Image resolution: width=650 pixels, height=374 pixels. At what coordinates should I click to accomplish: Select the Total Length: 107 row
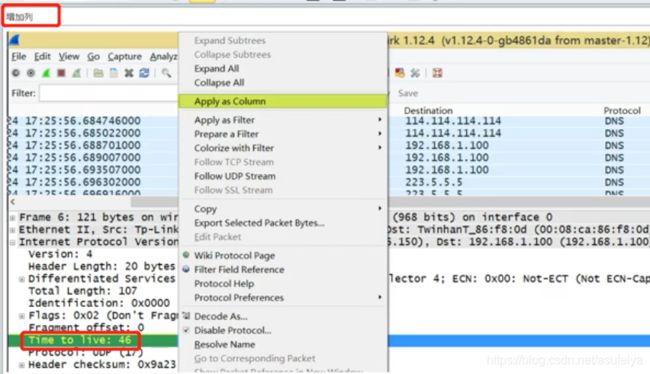82,291
